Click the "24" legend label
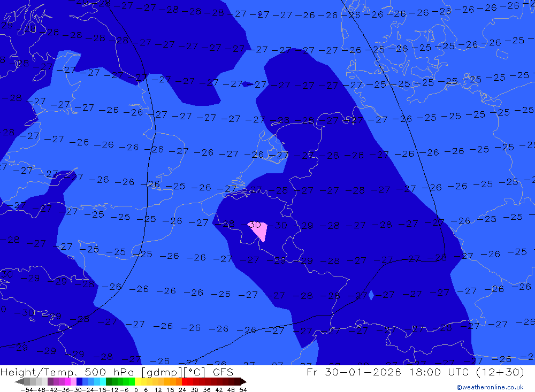535x392 pixels. (182, 390)
